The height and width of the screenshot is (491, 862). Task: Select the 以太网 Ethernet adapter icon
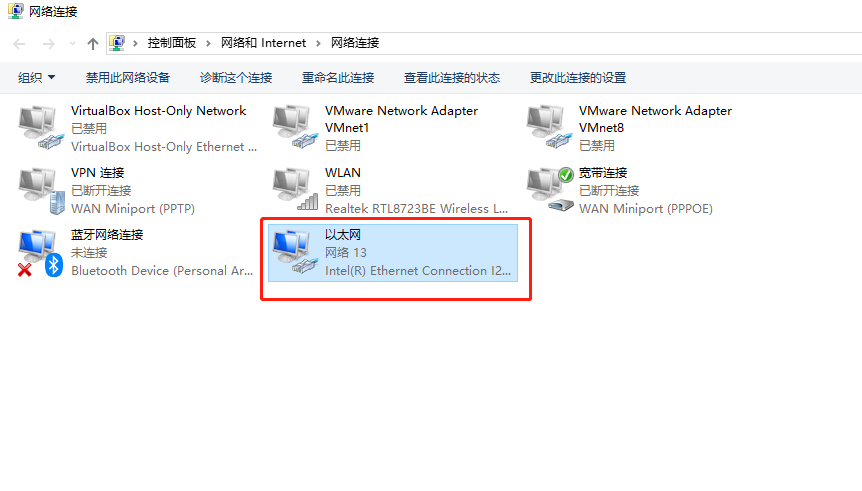pos(295,252)
